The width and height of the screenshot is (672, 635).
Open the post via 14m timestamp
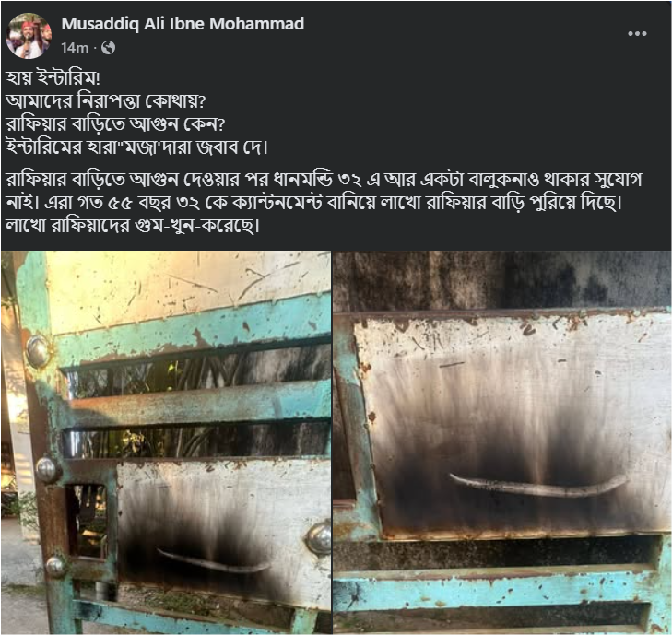click(75, 48)
